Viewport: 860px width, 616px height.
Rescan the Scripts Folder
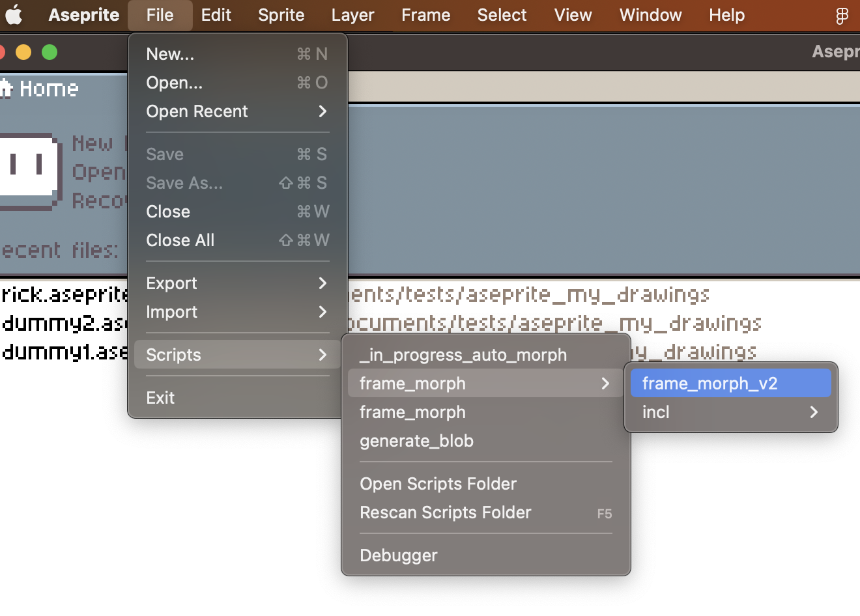click(x=446, y=512)
